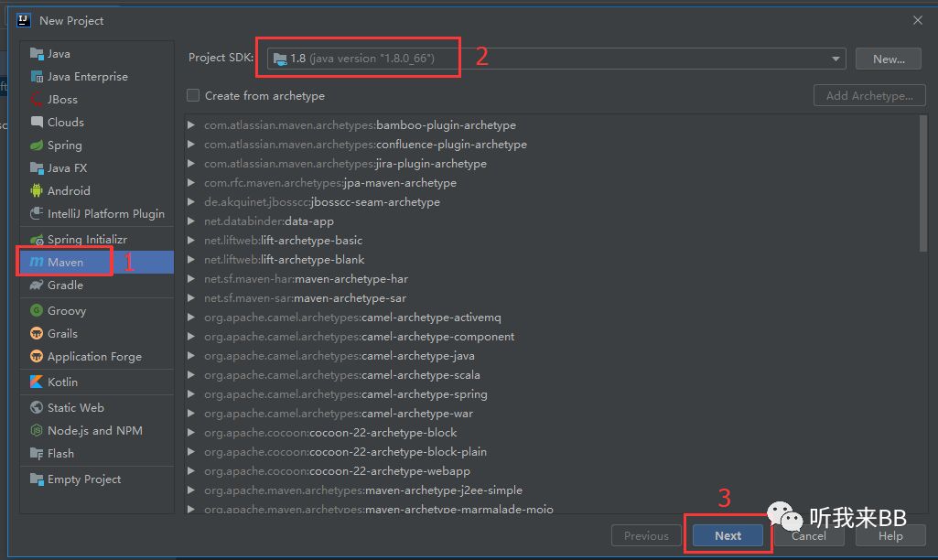Click the Groovy icon

(x=37, y=310)
